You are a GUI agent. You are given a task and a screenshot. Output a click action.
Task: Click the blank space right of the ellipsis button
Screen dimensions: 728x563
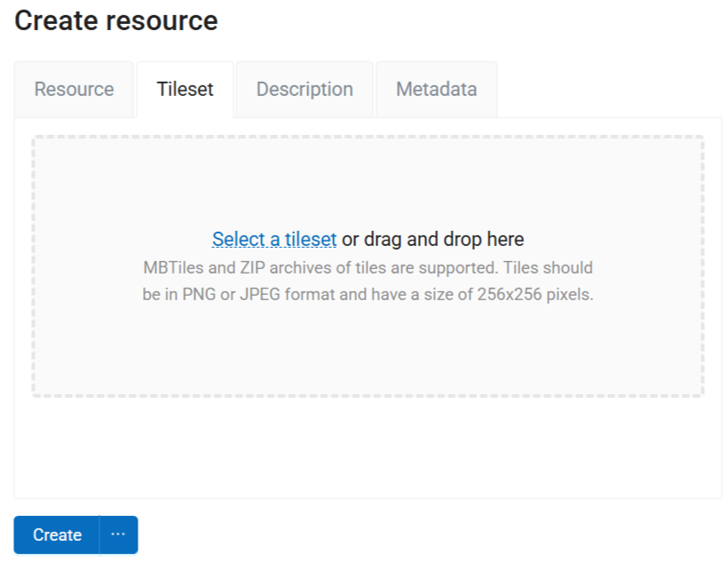(x=426, y=535)
